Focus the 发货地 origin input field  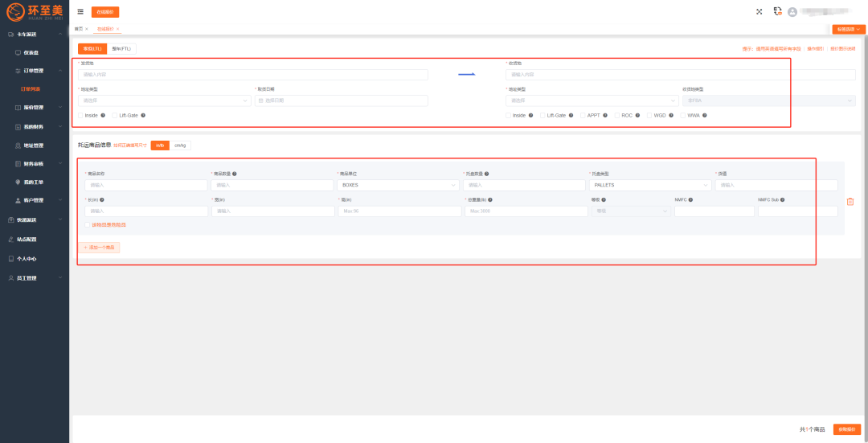(x=253, y=75)
